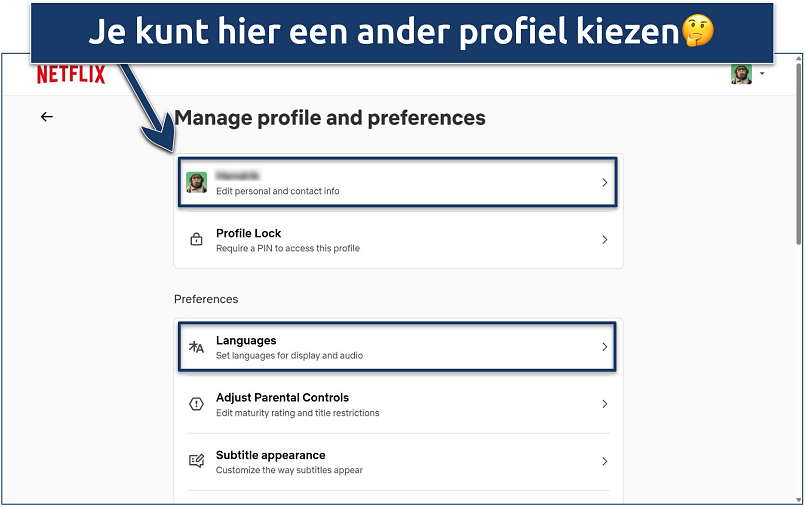Click the Netflix logo

click(70, 75)
